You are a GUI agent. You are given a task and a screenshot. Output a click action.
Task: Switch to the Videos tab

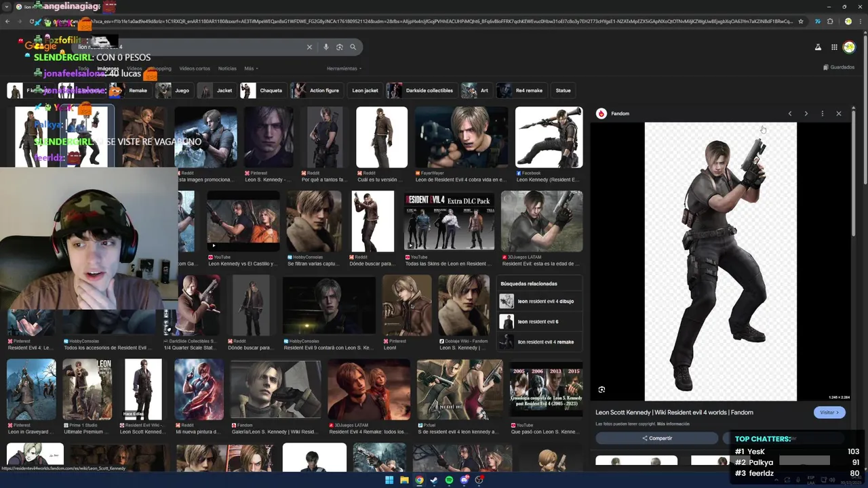click(134, 68)
